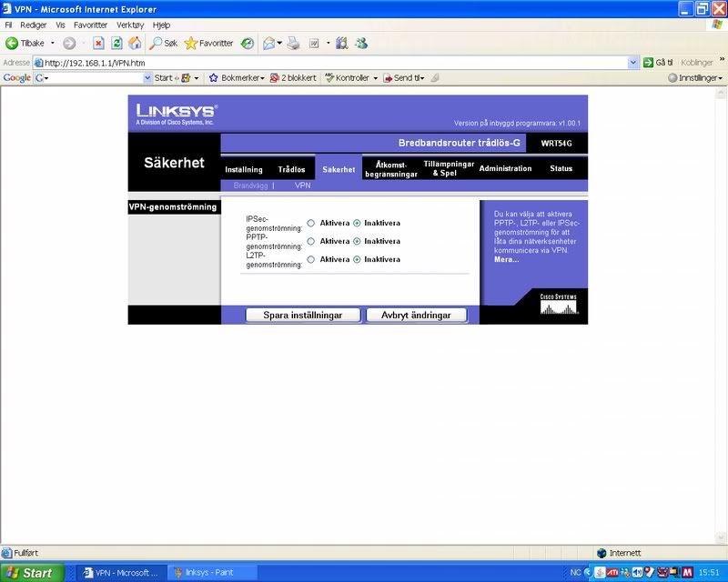Screen dimensions: 728x582
Task: Click the Mail envelope toolbar icon
Action: 268,43
